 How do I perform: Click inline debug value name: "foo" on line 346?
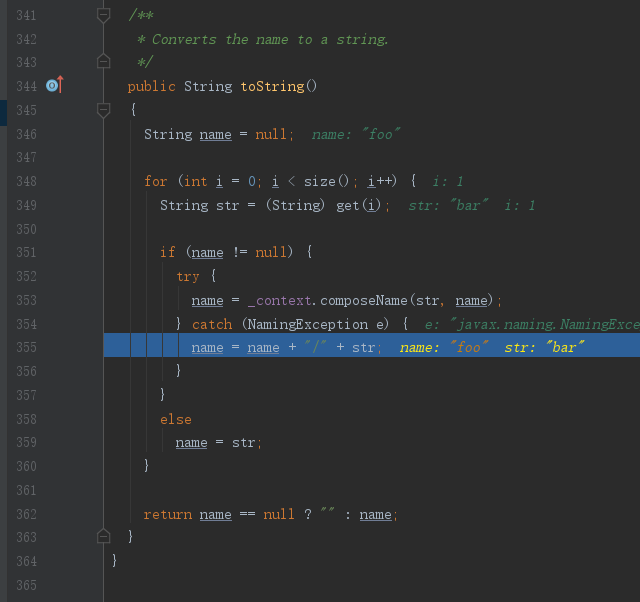tap(356, 134)
